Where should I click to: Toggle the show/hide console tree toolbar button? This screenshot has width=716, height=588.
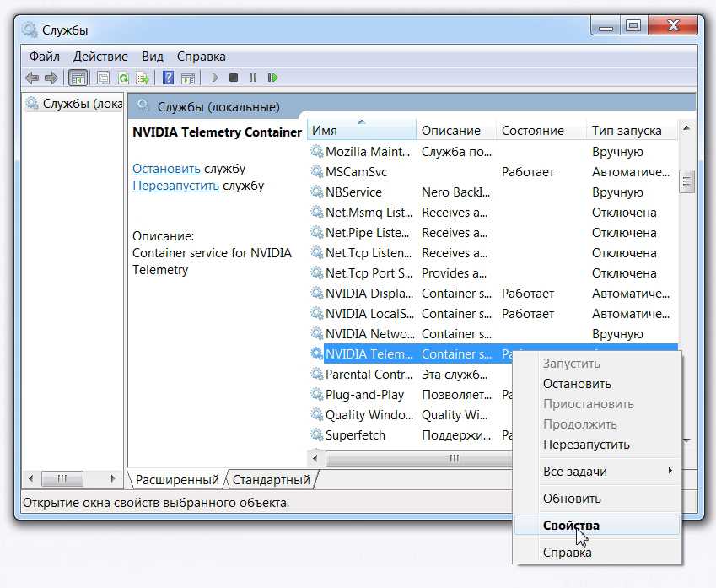tap(78, 78)
